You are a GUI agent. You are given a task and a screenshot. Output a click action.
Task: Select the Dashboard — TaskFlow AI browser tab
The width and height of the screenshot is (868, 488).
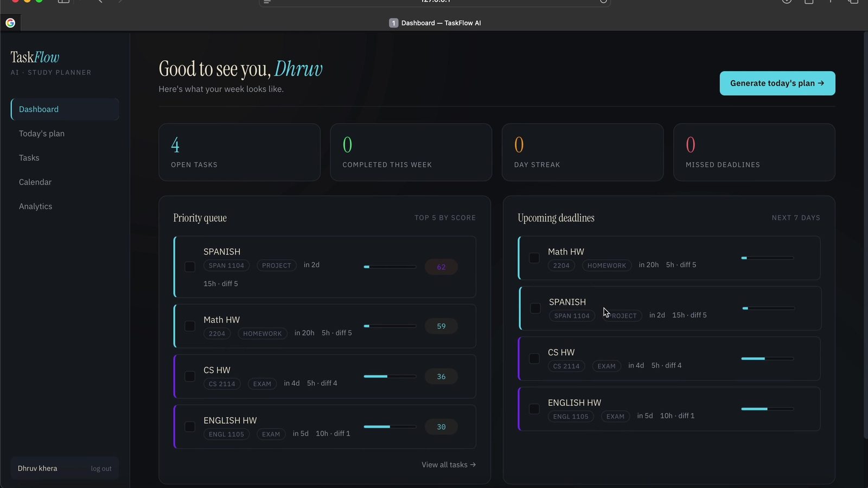(435, 23)
